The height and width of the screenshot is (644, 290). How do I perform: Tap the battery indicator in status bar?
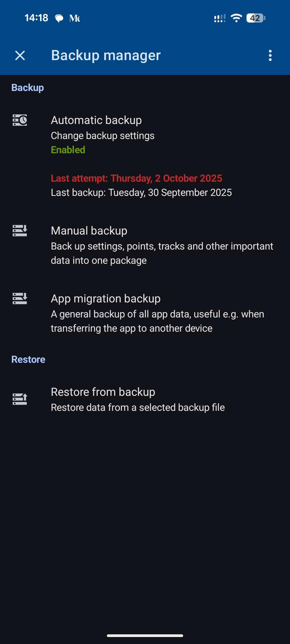click(x=255, y=18)
